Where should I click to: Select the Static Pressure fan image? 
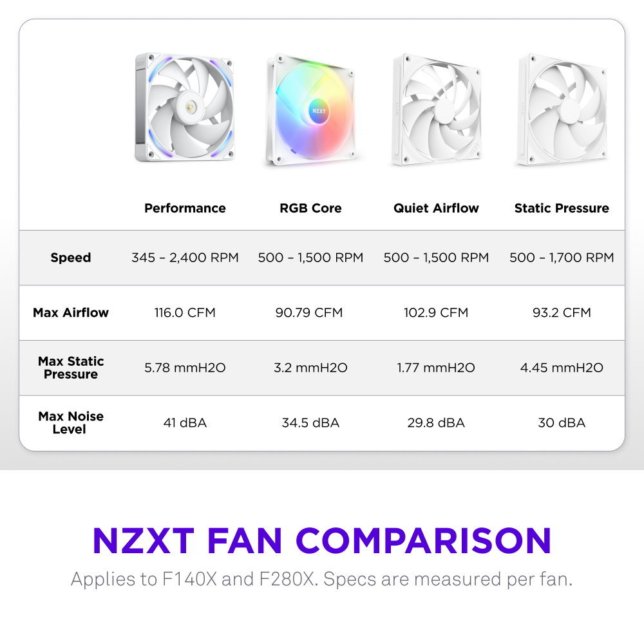pyautogui.click(x=562, y=111)
